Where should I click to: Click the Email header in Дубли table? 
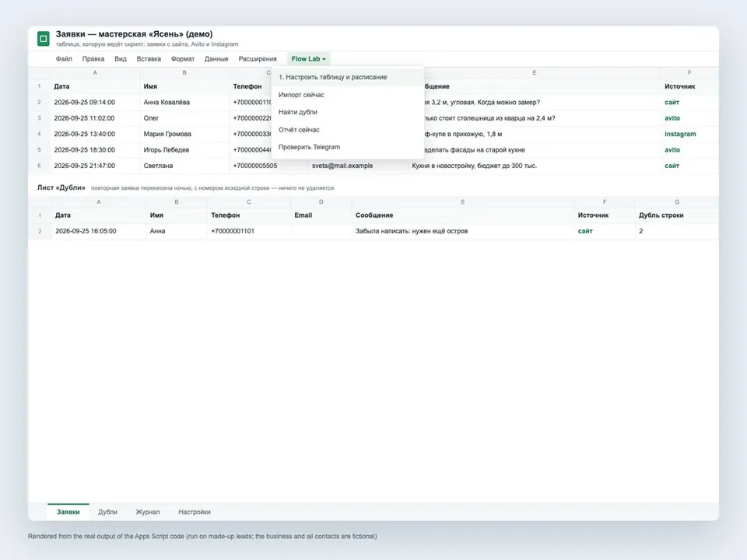(321, 215)
